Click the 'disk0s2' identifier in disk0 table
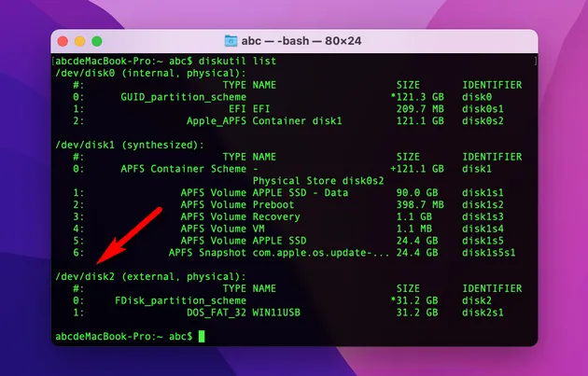The image size is (588, 376). 483,121
